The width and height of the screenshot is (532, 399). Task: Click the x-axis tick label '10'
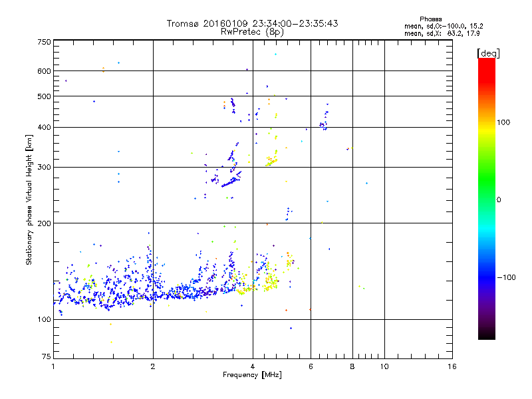(384, 366)
